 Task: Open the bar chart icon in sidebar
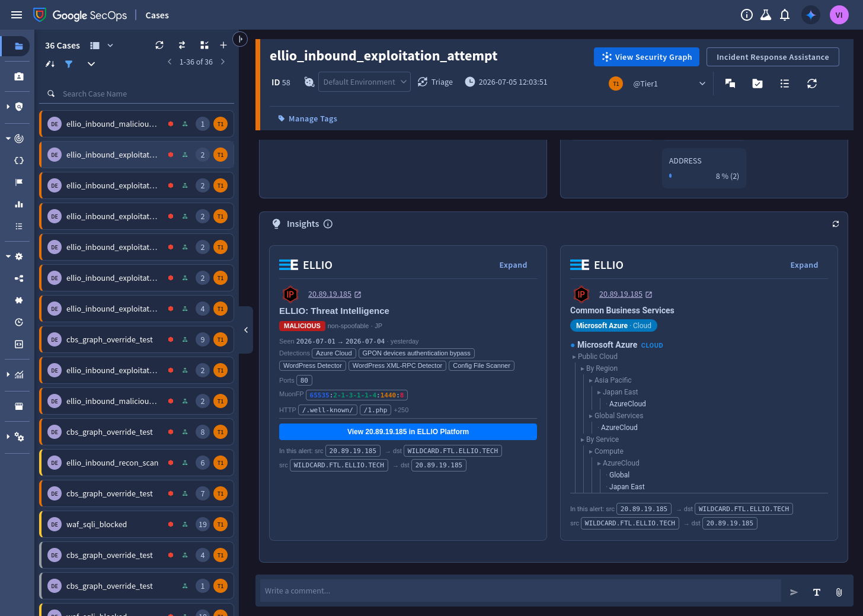(18, 204)
